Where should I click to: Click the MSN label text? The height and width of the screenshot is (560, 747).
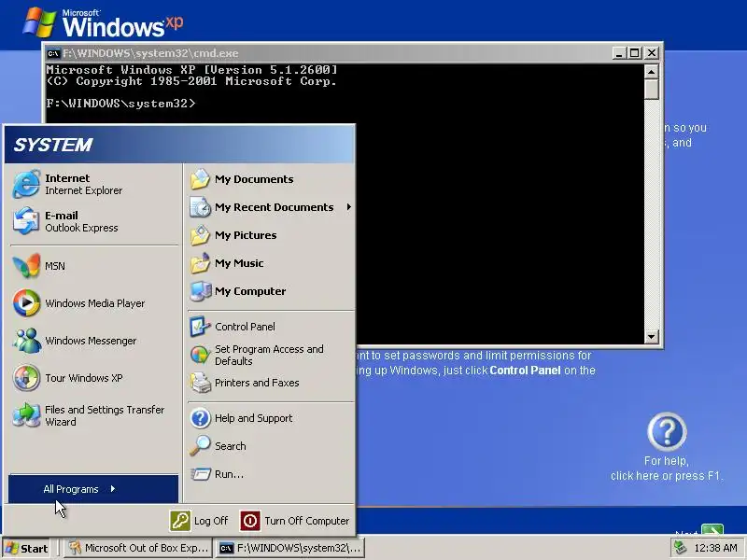click(55, 266)
